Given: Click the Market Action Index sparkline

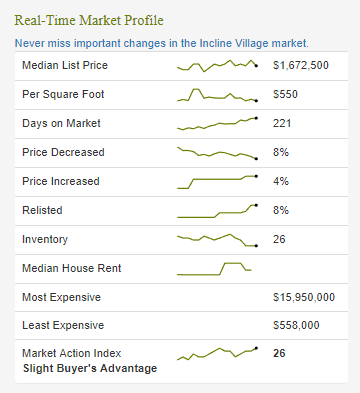Looking at the screenshot, I should (x=217, y=354).
